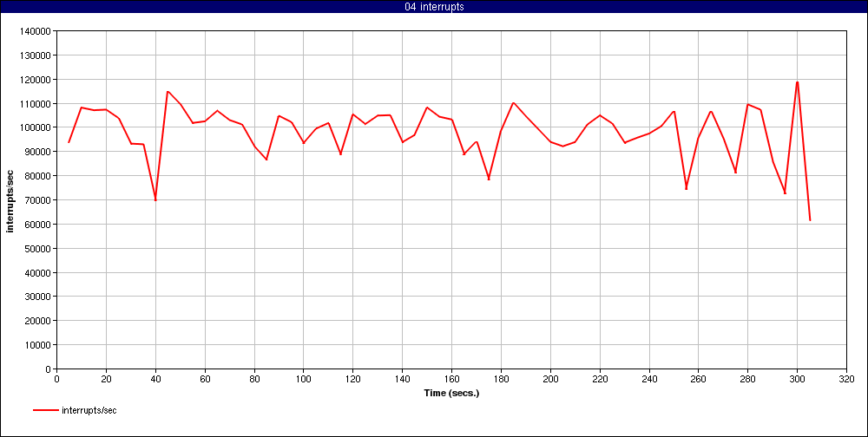The width and height of the screenshot is (868, 437).
Task: Click the 80 x-axis tick label
Action: pyautogui.click(x=254, y=380)
